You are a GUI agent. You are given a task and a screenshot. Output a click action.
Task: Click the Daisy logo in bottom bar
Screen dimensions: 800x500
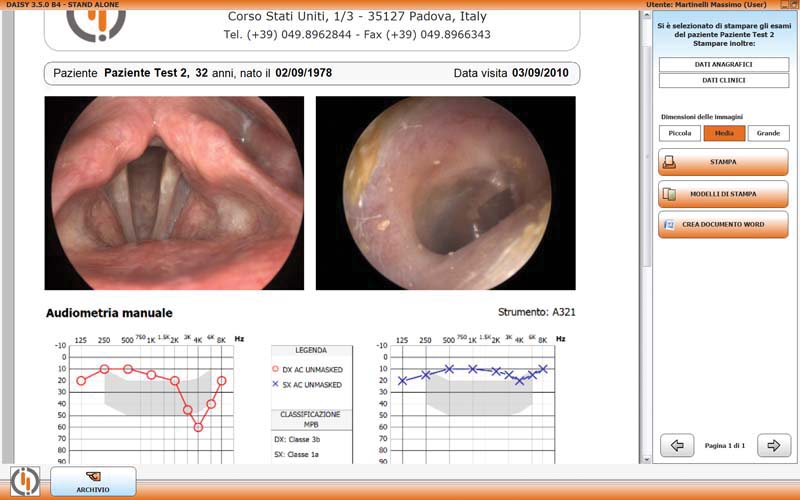coord(25,480)
